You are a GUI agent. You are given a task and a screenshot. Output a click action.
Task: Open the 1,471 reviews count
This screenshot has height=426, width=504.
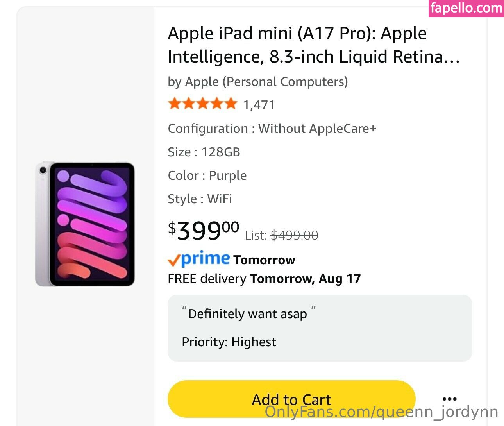point(259,105)
